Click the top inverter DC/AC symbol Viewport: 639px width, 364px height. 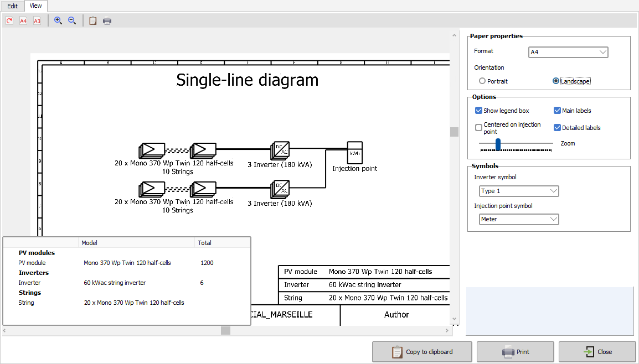[x=280, y=150]
